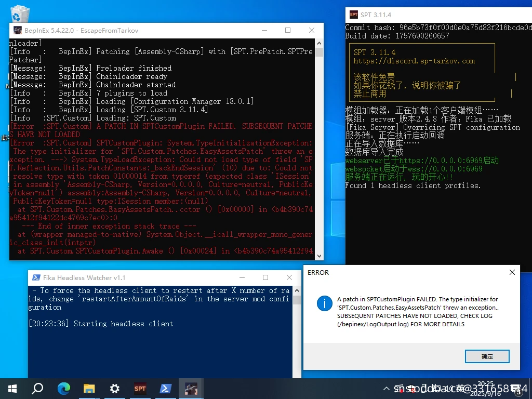Click the "SPT 3.11.4" window title text

pyautogui.click(x=376, y=15)
